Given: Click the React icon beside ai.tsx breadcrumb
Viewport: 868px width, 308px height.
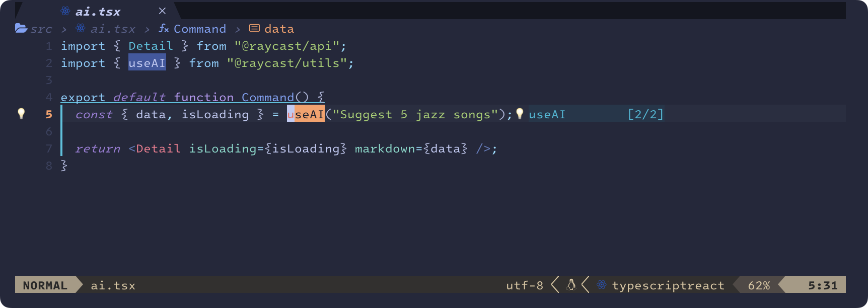Looking at the screenshot, I should [81, 28].
